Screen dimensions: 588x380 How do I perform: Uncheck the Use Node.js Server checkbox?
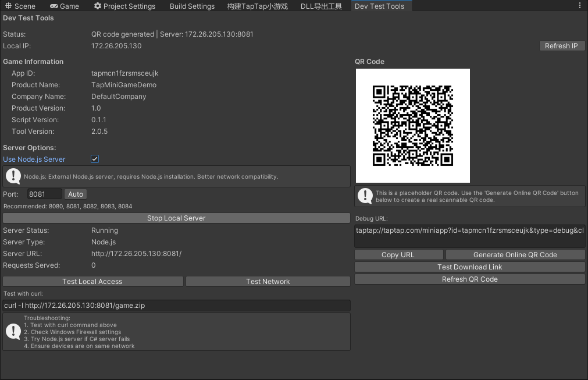click(x=95, y=159)
